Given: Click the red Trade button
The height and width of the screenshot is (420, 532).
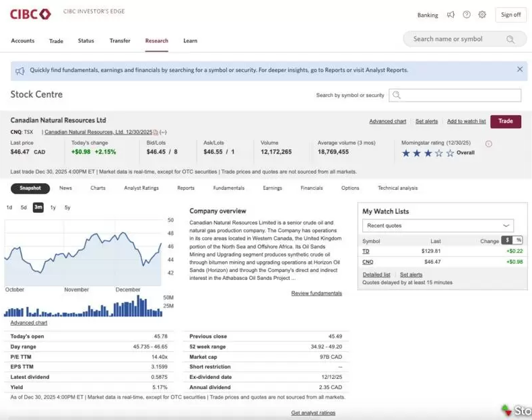Looking at the screenshot, I should coord(506,121).
